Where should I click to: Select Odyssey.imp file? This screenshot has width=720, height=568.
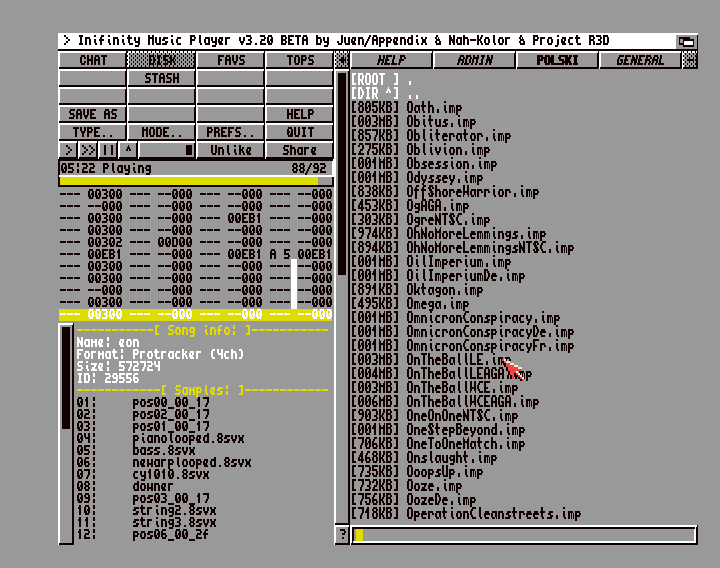417,178
